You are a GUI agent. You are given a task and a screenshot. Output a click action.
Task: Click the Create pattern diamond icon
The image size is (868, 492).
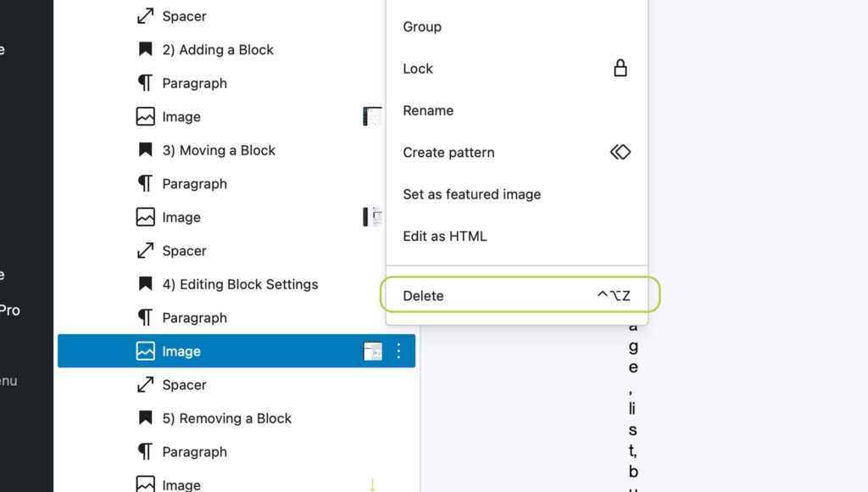(x=620, y=152)
